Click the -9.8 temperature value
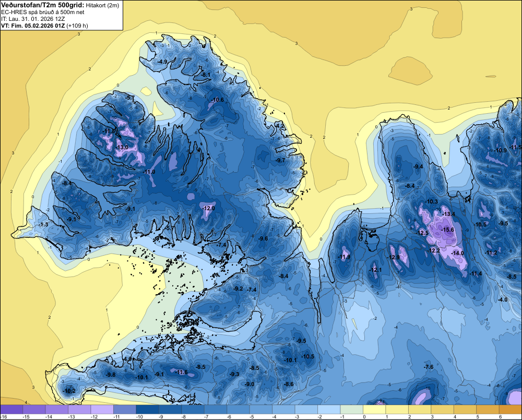Screen dimensions: 522x420 point(110,375)
